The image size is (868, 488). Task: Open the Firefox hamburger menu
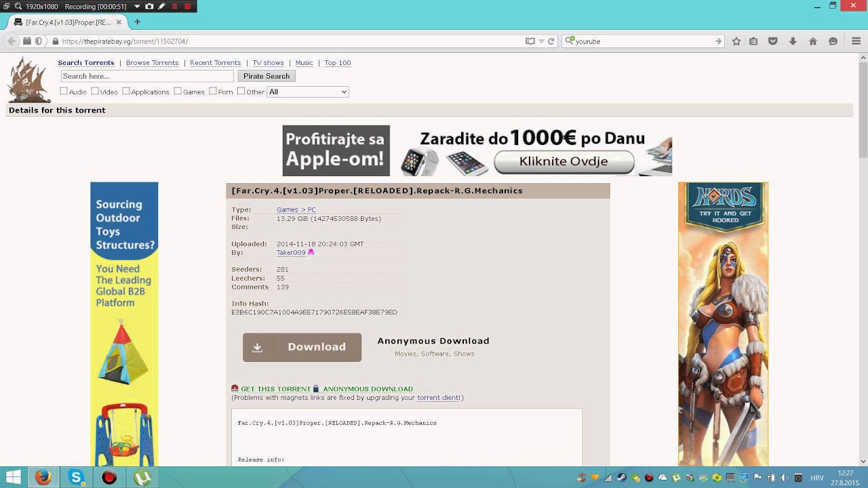coord(856,41)
